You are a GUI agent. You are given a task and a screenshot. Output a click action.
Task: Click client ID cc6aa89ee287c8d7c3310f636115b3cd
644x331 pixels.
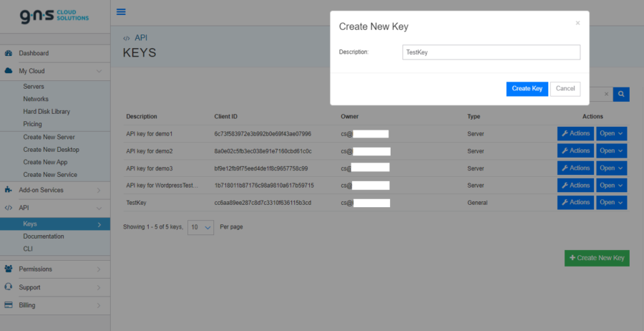[263, 203]
